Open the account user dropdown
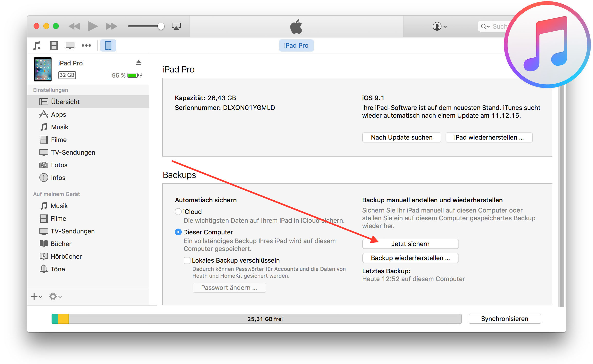The height and width of the screenshot is (364, 593). click(440, 26)
